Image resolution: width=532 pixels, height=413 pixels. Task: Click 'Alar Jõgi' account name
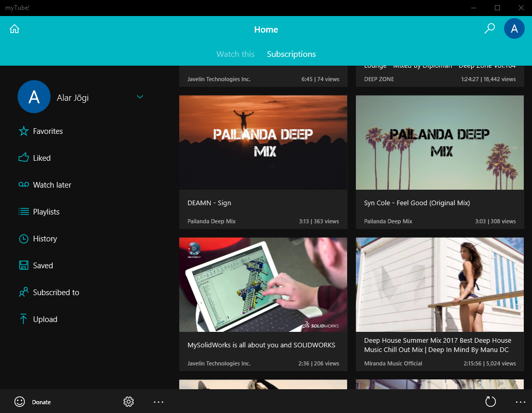pos(73,98)
